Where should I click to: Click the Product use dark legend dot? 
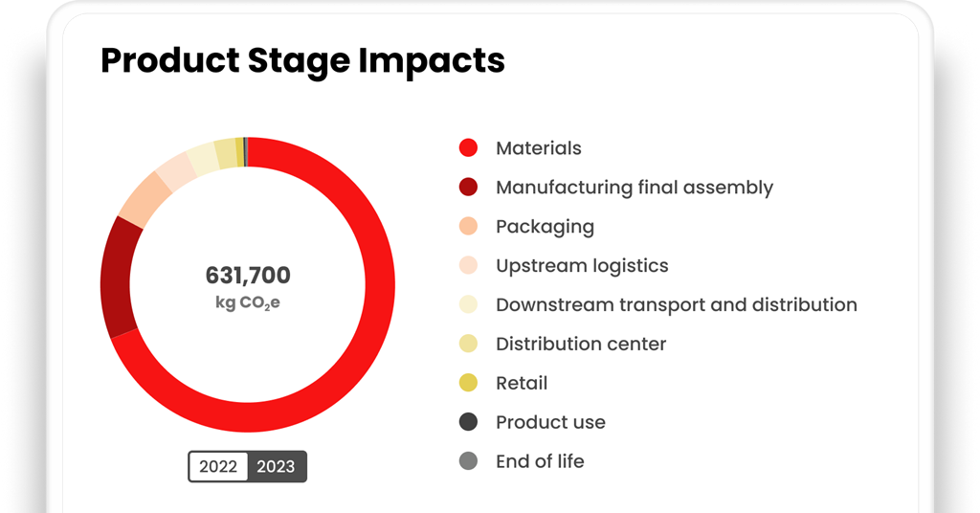coord(468,422)
